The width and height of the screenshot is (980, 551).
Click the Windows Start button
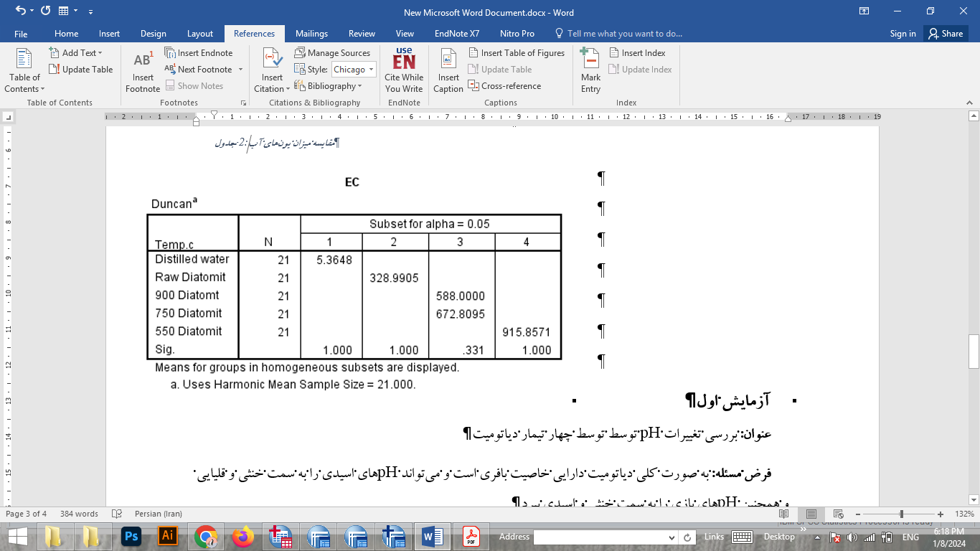click(17, 536)
